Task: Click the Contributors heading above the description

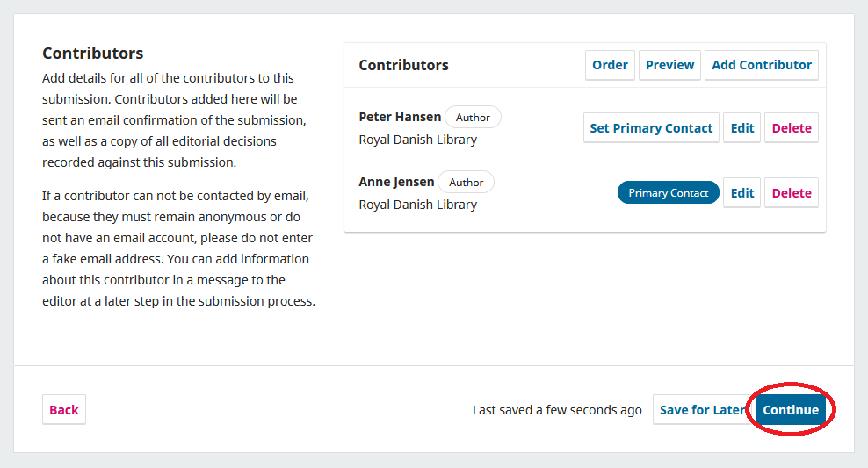Action: tap(92, 54)
